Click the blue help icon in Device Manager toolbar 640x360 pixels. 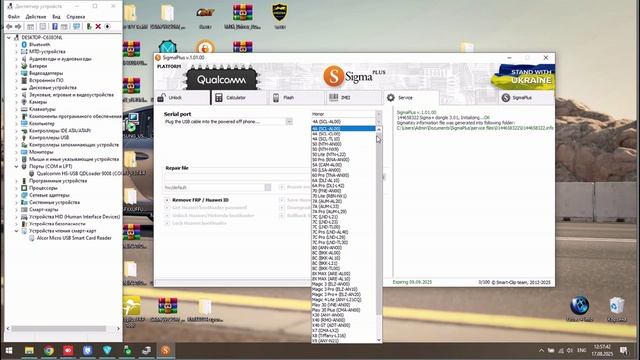(x=55, y=27)
